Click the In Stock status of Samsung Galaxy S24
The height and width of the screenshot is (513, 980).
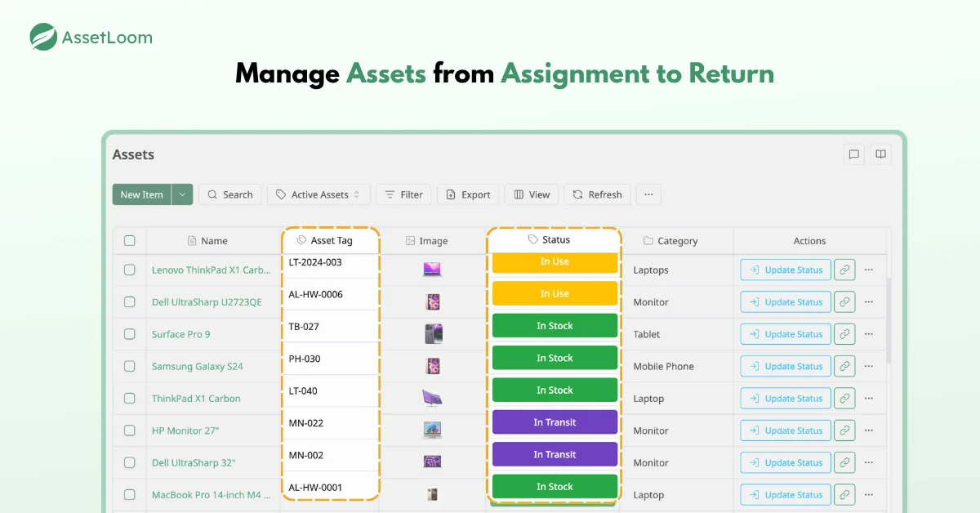point(555,358)
